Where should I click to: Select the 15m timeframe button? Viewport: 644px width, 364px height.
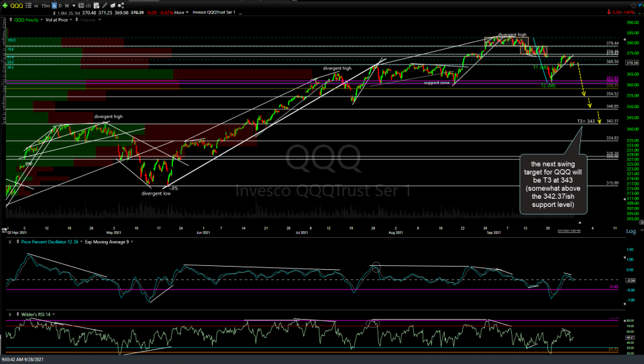pos(46,6)
